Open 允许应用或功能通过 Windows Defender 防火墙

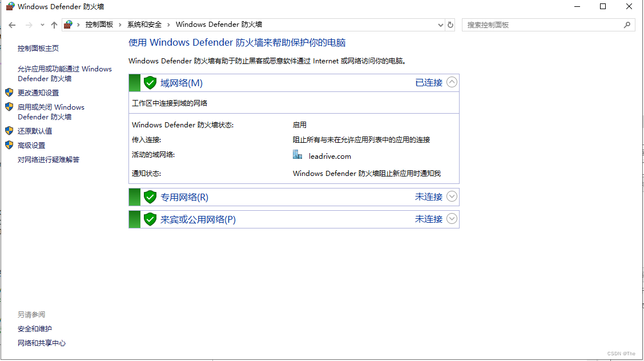[65, 74]
